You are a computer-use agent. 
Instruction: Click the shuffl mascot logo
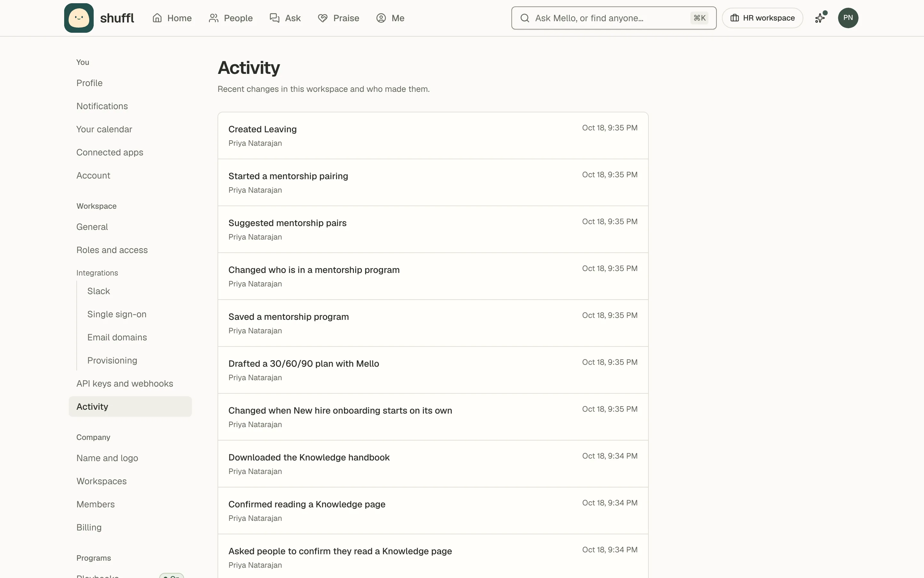pyautogui.click(x=79, y=18)
